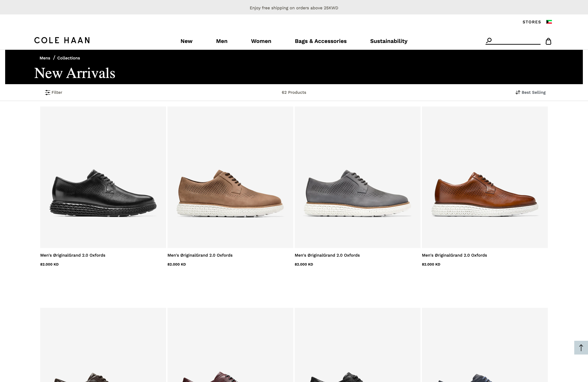The width and height of the screenshot is (588, 382).
Task: Open the New arrivals menu item
Action: pos(186,41)
